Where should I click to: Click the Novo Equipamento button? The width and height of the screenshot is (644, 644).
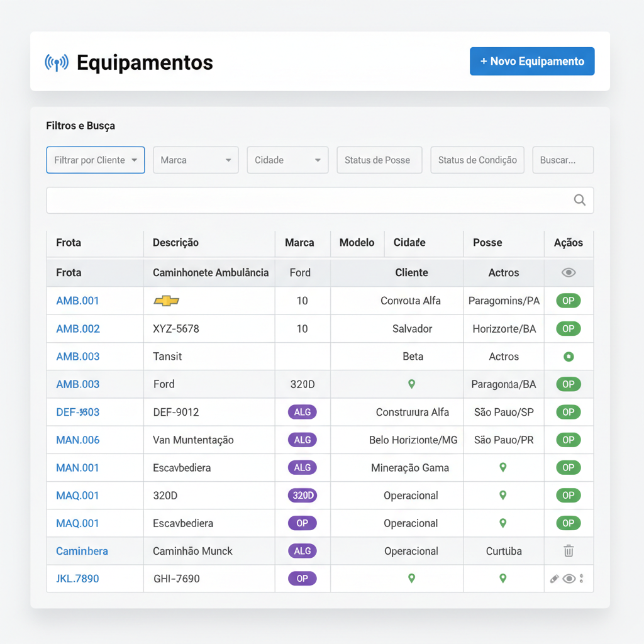coord(532,61)
